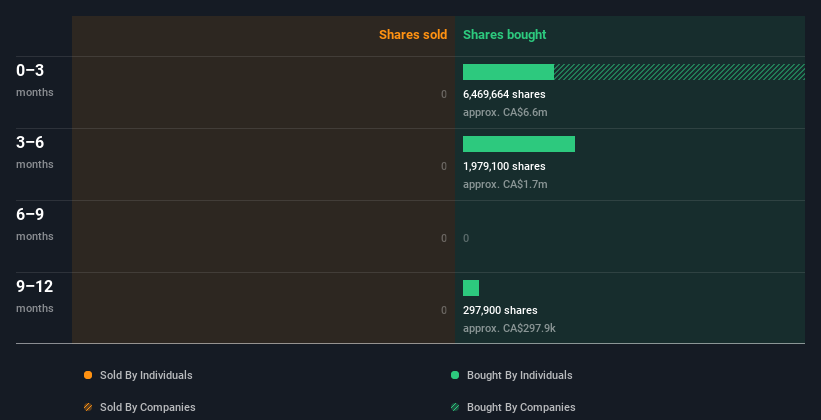Screen dimensions: 821x420
Task: Click the orange Sold By Individuals legend dot
Action: point(88,375)
